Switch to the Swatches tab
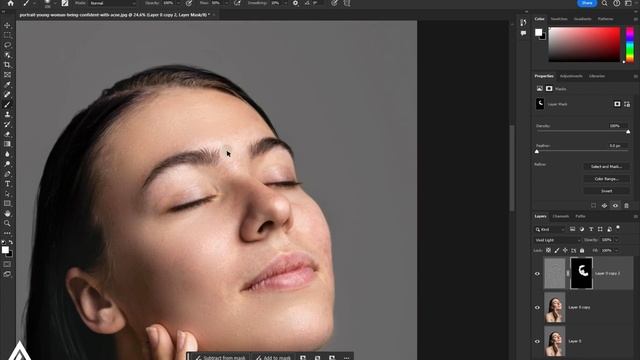 559,19
